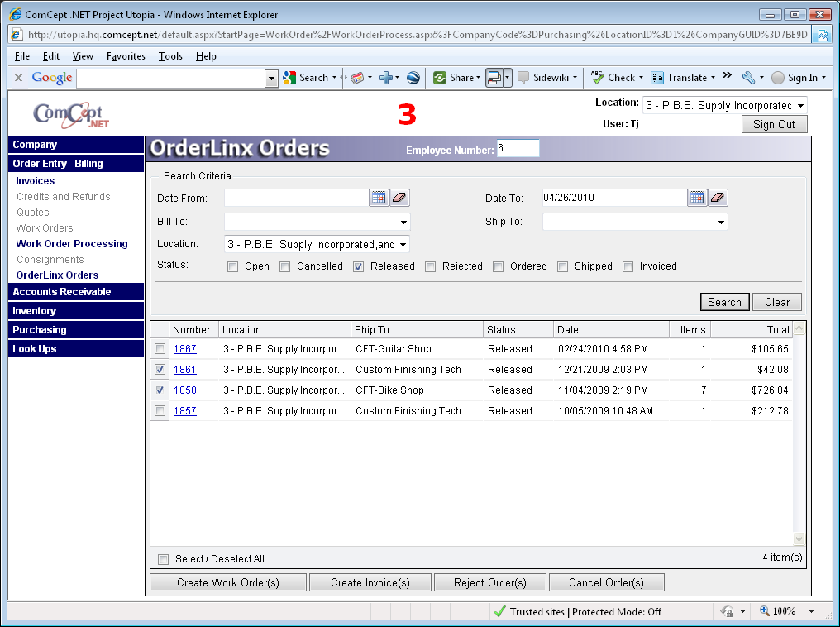
Task: Click the Share icon in Google toolbar
Action: coord(440,78)
